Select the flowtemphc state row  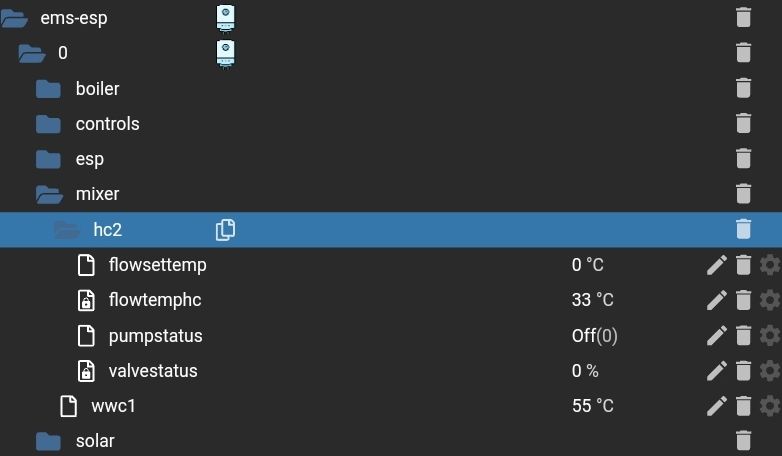[391, 300]
